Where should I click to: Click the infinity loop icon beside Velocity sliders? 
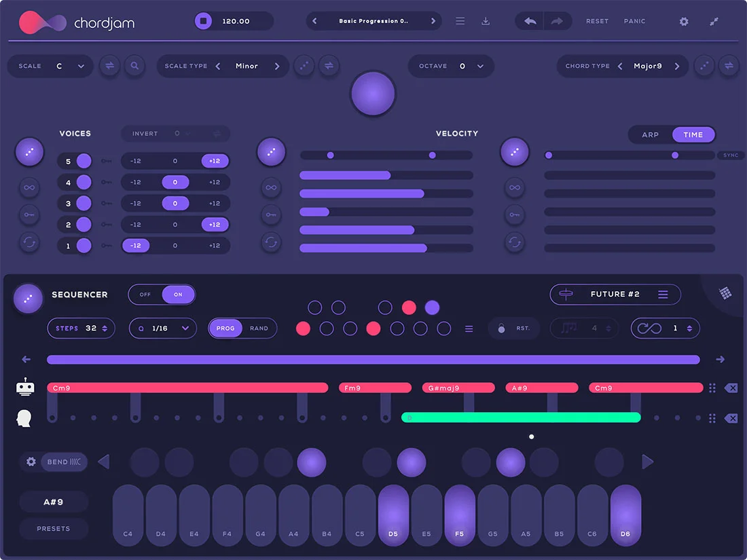[x=271, y=187]
